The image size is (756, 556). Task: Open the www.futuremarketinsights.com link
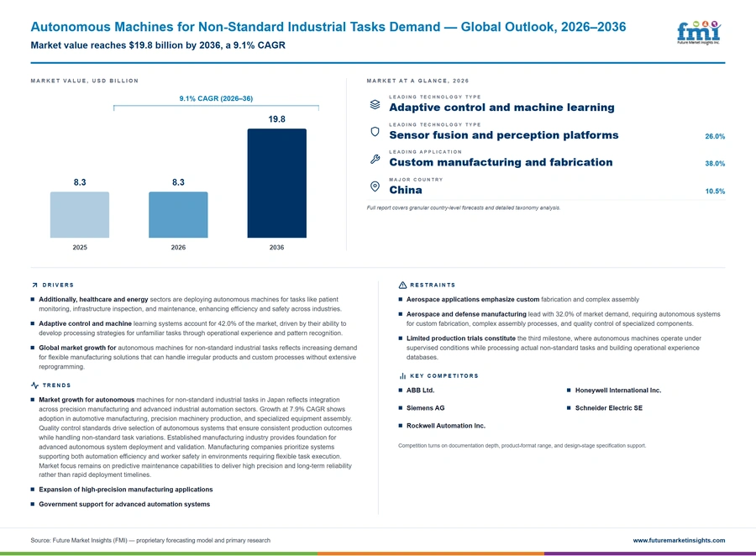(679, 541)
